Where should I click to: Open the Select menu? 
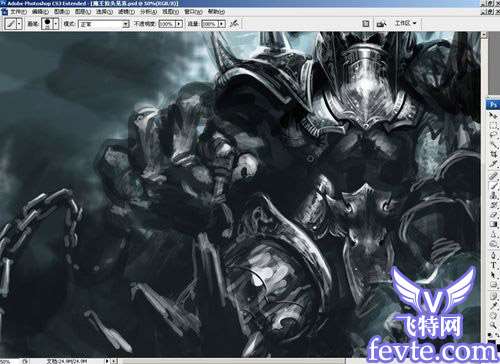pyautogui.click(x=104, y=12)
